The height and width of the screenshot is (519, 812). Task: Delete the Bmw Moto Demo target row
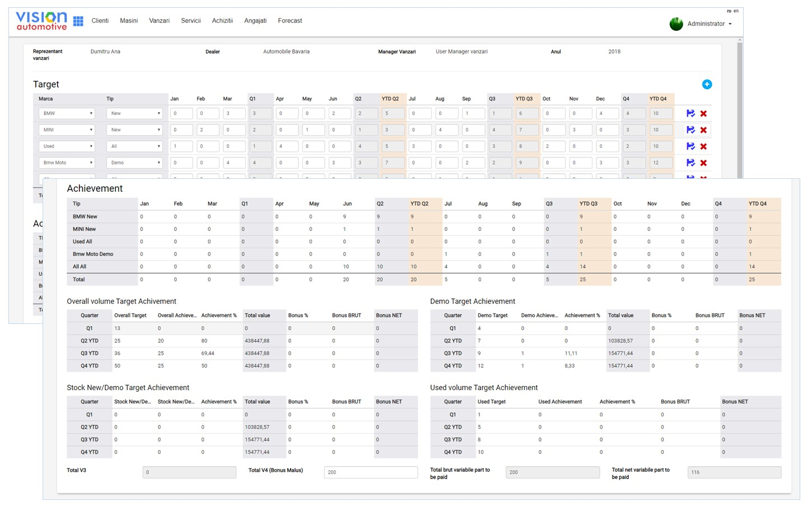703,163
